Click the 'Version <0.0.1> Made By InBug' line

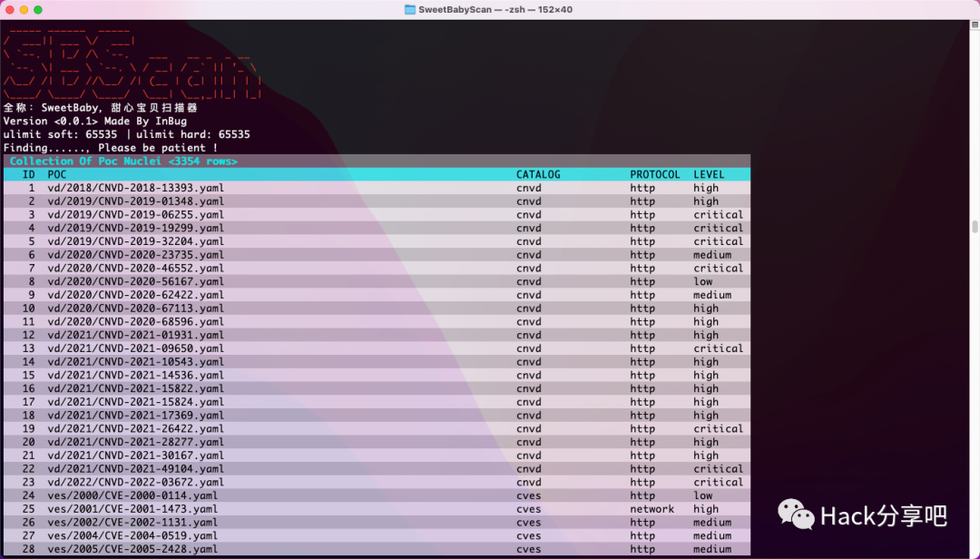(95, 122)
